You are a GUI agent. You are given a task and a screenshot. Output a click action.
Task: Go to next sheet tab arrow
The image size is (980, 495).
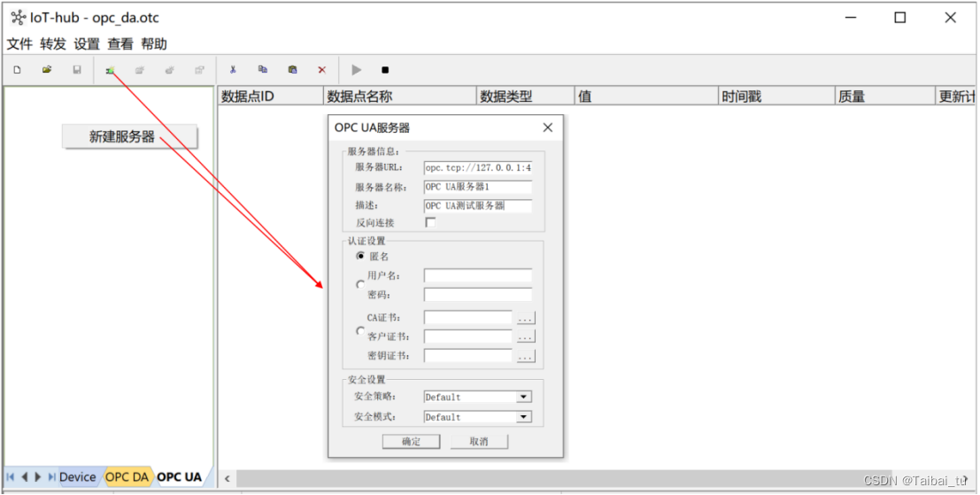[x=37, y=477]
